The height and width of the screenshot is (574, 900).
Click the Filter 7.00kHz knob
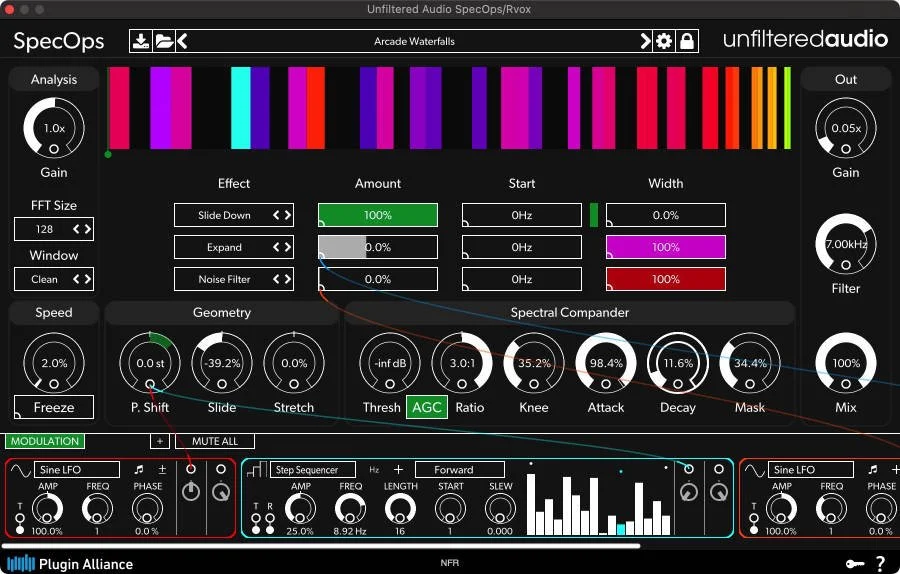[x=846, y=245]
